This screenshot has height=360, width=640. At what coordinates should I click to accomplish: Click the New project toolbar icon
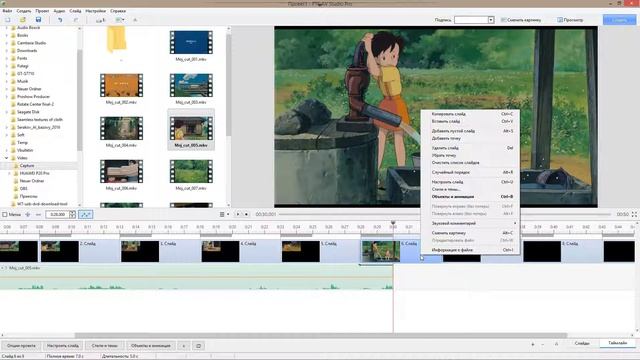pos(8,20)
